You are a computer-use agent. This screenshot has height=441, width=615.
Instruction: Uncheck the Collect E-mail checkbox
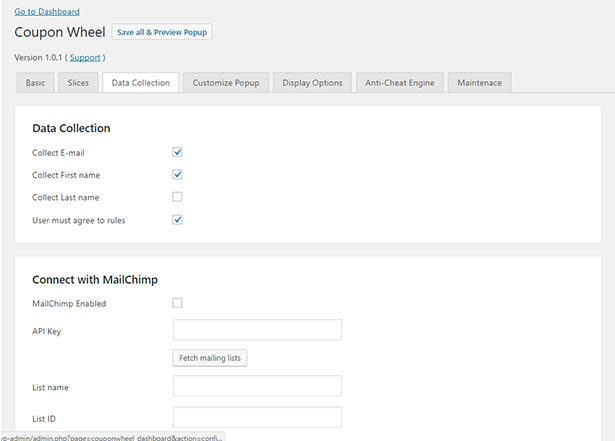pos(177,152)
